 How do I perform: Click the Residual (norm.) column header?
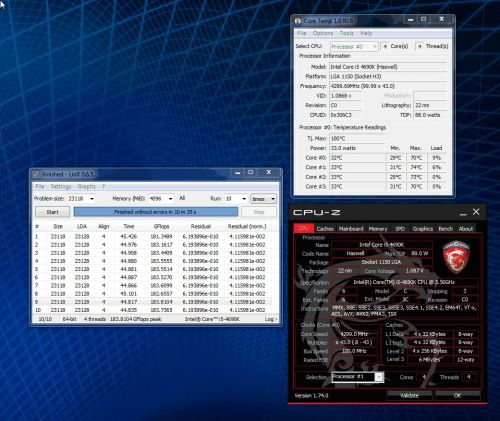(x=247, y=226)
